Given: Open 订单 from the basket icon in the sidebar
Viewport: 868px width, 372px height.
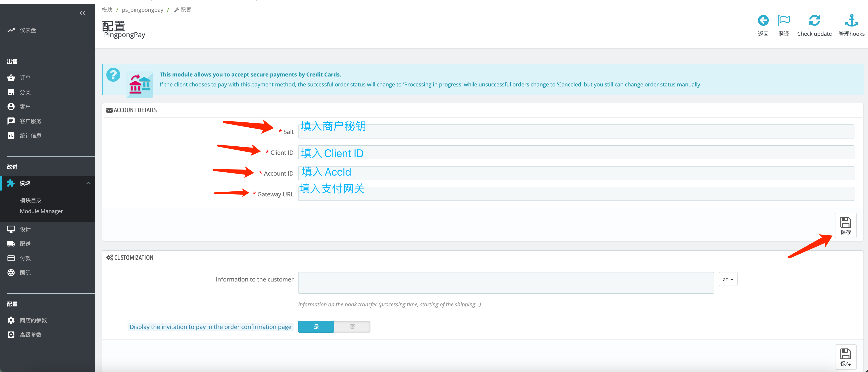Looking at the screenshot, I should (x=11, y=78).
